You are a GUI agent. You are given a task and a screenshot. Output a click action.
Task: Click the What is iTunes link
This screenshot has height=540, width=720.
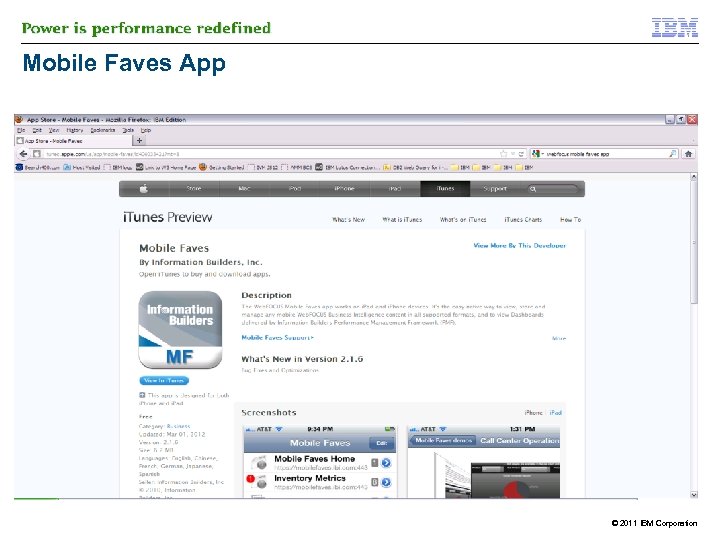coord(402,219)
